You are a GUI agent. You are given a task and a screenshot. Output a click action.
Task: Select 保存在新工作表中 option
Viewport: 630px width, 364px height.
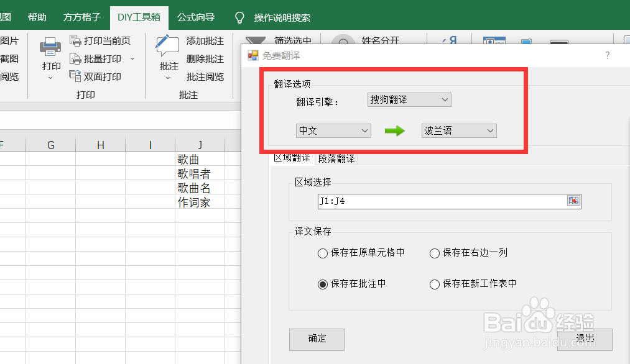(x=434, y=284)
